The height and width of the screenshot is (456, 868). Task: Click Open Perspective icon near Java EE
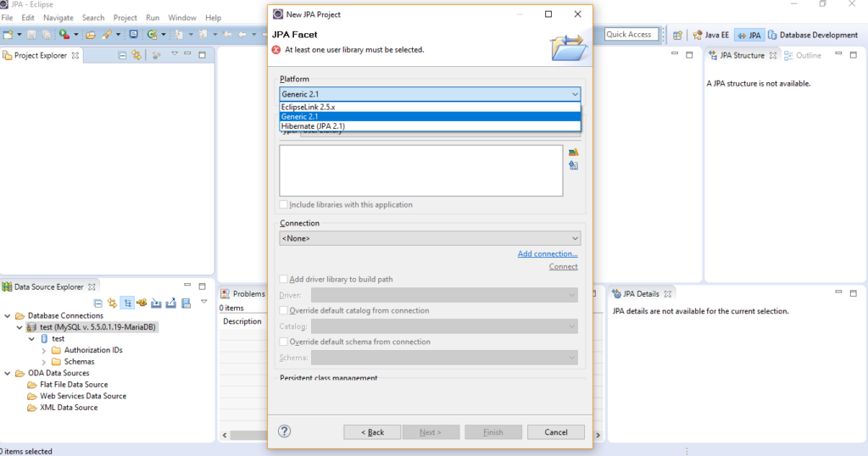[677, 35]
